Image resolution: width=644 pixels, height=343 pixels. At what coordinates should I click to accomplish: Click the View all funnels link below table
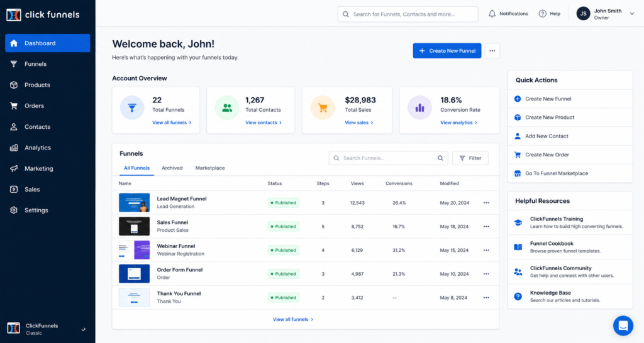(x=293, y=319)
